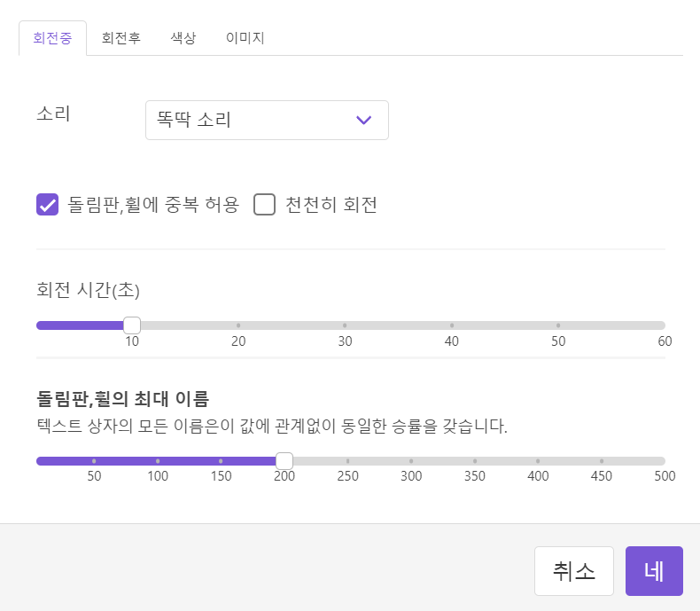This screenshot has width=700, height=611.
Task: Go to the 이미지 tab
Action: pos(245,38)
